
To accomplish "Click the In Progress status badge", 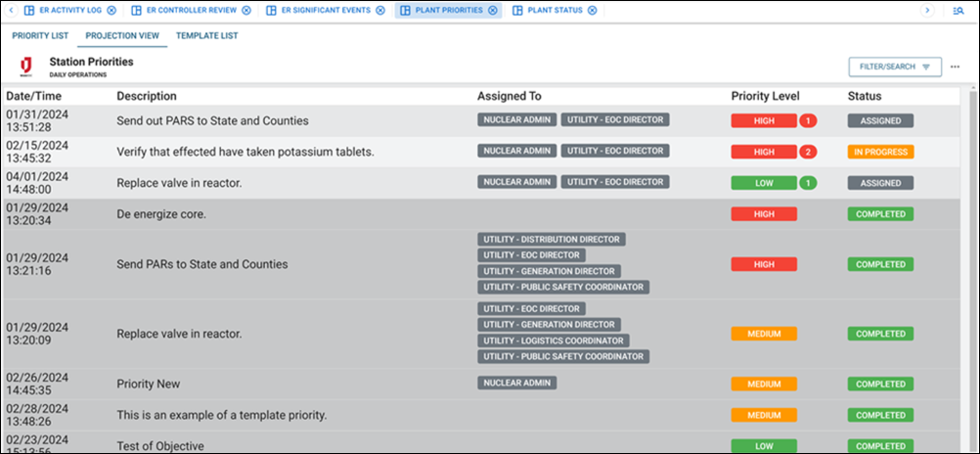I will tap(880, 152).
